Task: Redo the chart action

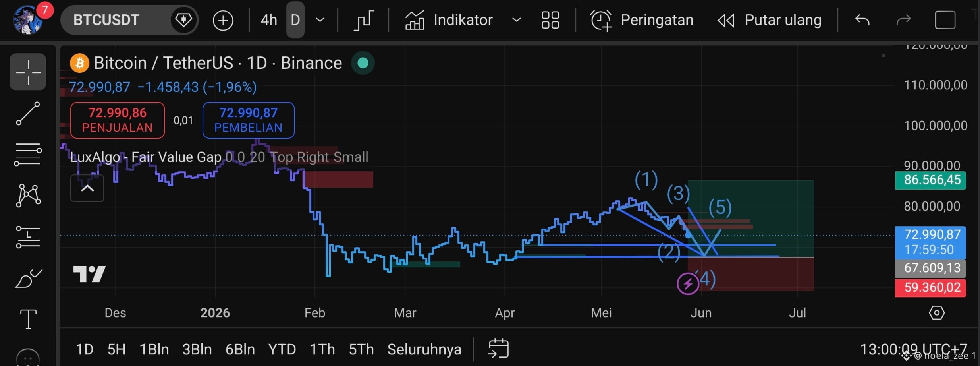Action: (903, 20)
